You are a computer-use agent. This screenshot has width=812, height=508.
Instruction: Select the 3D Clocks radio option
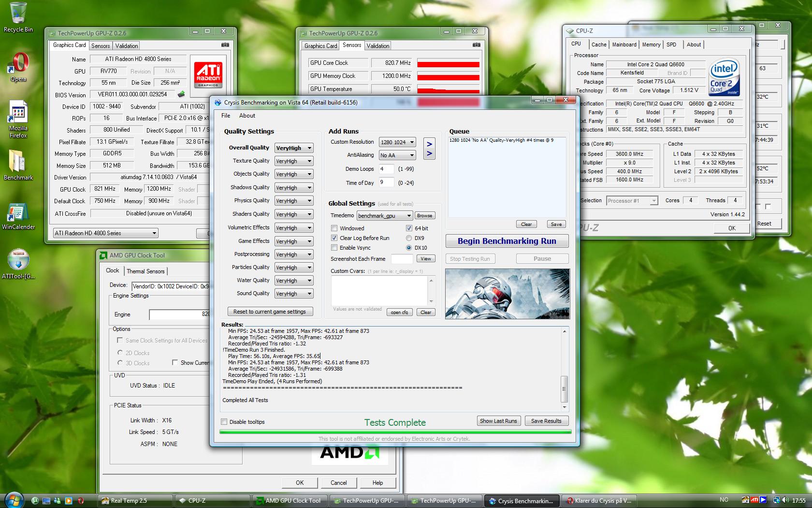click(120, 363)
